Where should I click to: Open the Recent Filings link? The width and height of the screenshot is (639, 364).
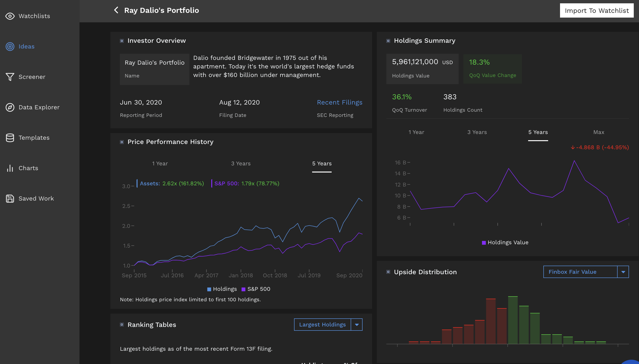tap(339, 102)
